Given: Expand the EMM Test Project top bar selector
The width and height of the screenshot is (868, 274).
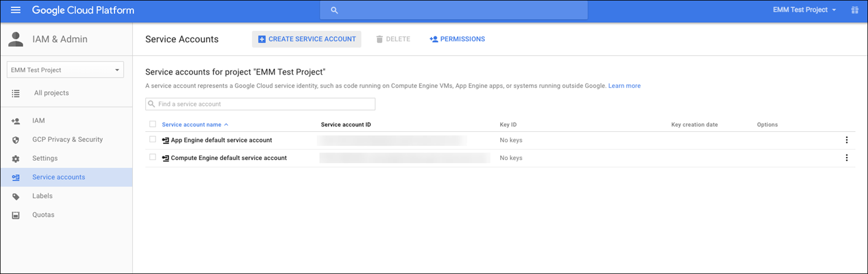Looking at the screenshot, I should 805,10.
